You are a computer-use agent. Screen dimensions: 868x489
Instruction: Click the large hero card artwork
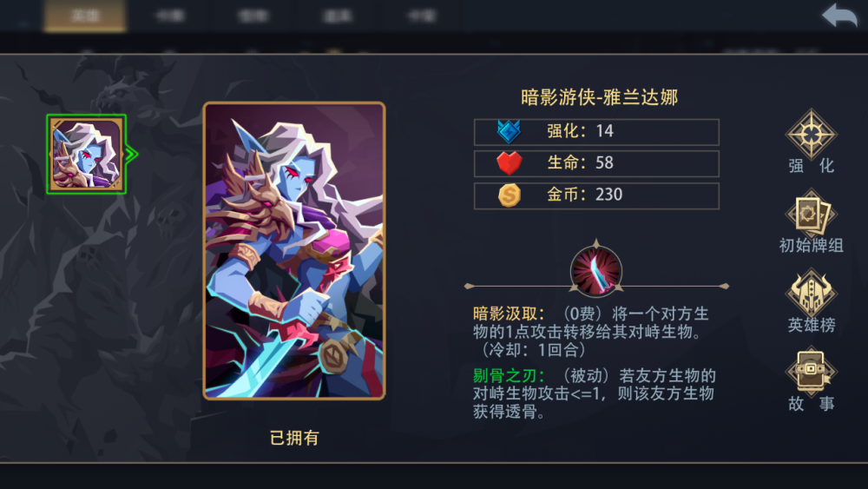pyautogui.click(x=294, y=251)
